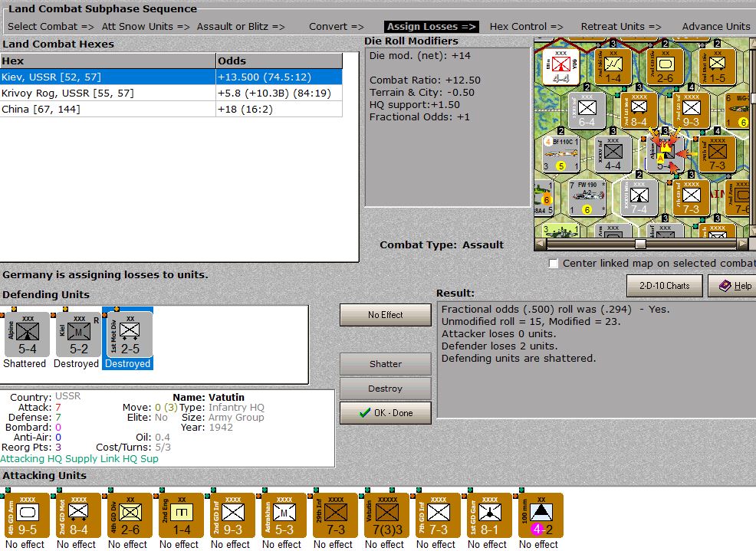Click the Destroyed status under Kiel unit
Viewport: 756px width, 551px height.
point(76,363)
